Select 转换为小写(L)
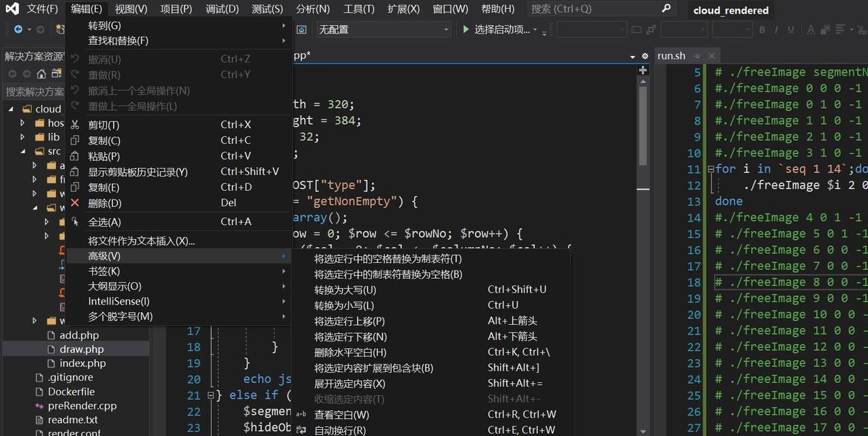 tap(431, 305)
